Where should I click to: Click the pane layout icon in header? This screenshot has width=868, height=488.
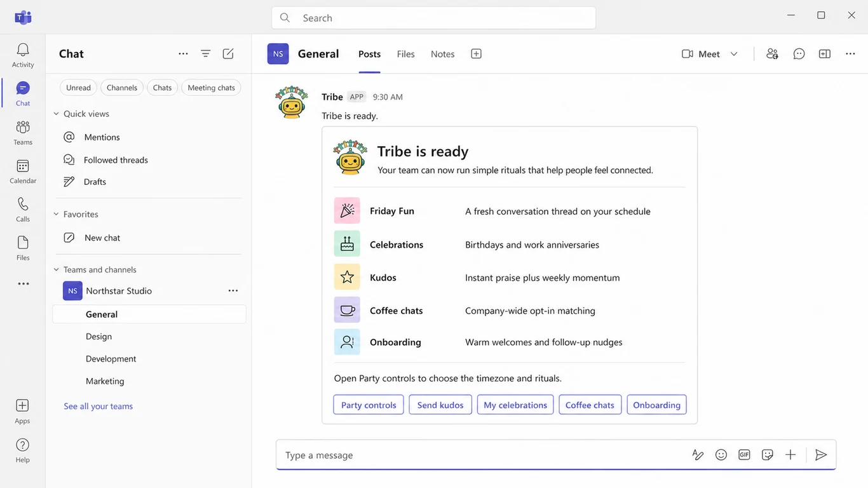click(x=825, y=54)
